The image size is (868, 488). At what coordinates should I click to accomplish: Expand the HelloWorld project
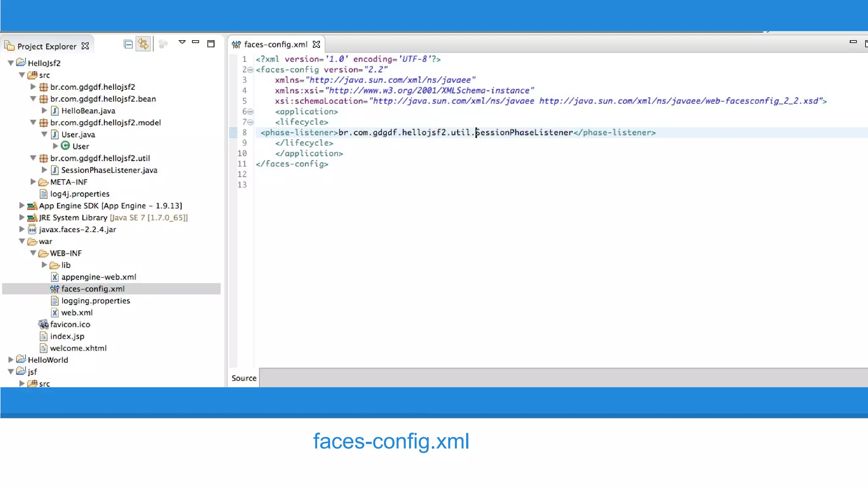click(x=11, y=359)
